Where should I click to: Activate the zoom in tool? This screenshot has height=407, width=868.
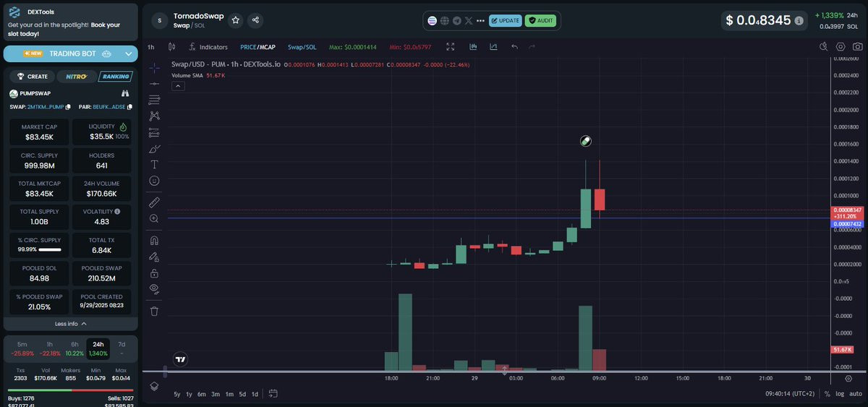[154, 218]
